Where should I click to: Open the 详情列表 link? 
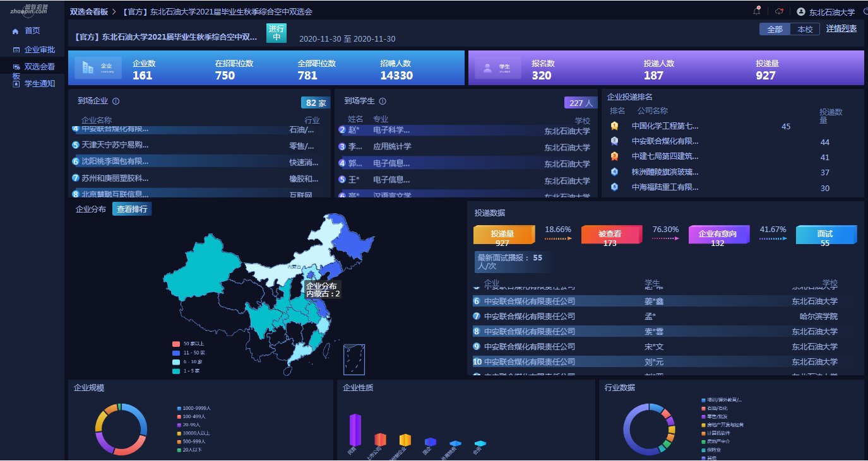(x=841, y=28)
